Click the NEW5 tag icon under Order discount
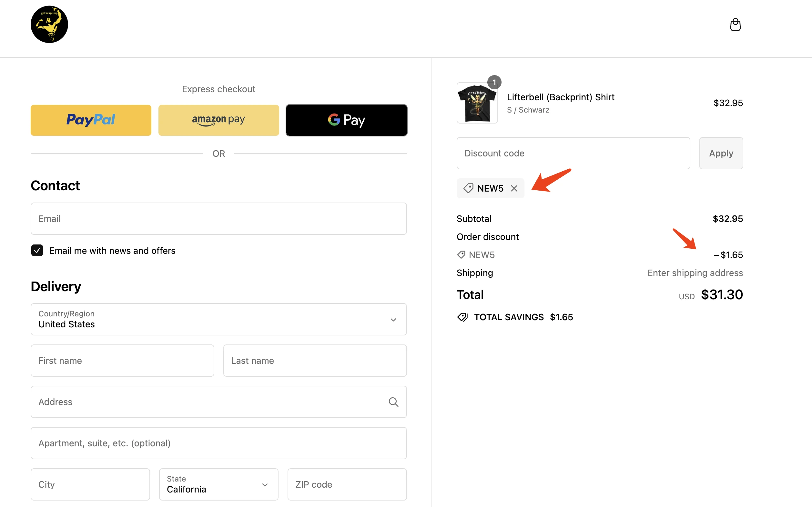The image size is (812, 507). 462,255
